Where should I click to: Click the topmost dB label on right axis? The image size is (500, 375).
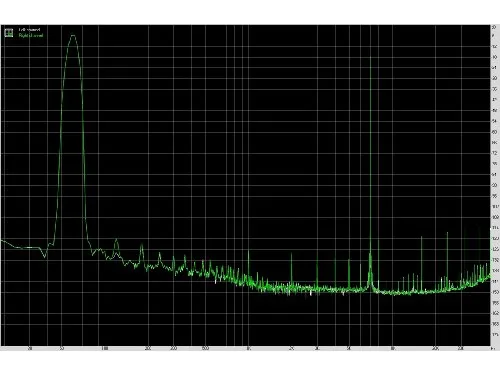[494, 27]
